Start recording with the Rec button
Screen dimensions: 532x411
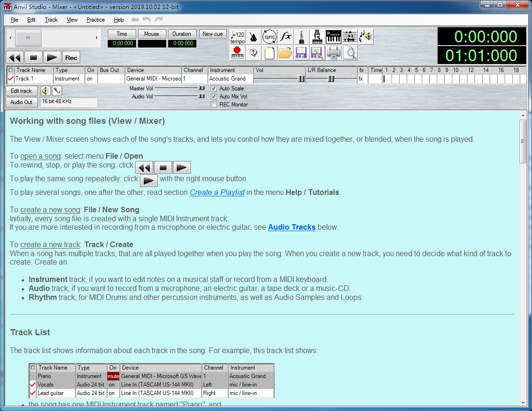pos(71,57)
